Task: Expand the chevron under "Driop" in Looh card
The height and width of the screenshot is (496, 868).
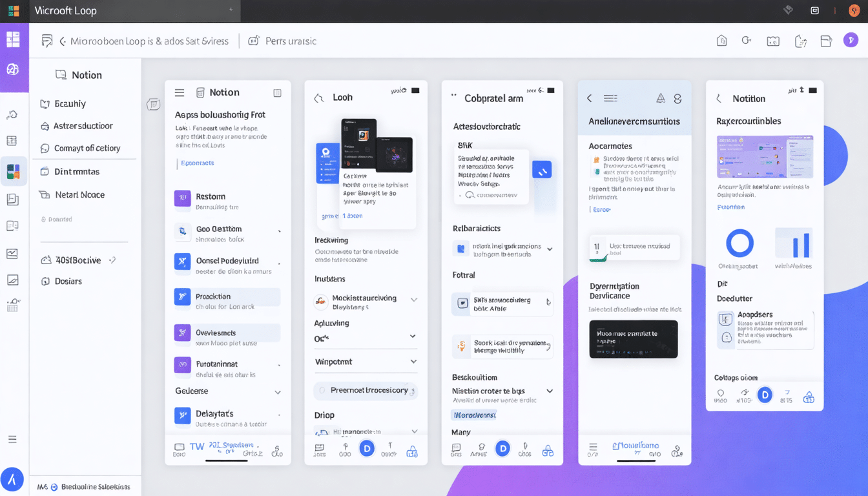Action: coord(414,431)
